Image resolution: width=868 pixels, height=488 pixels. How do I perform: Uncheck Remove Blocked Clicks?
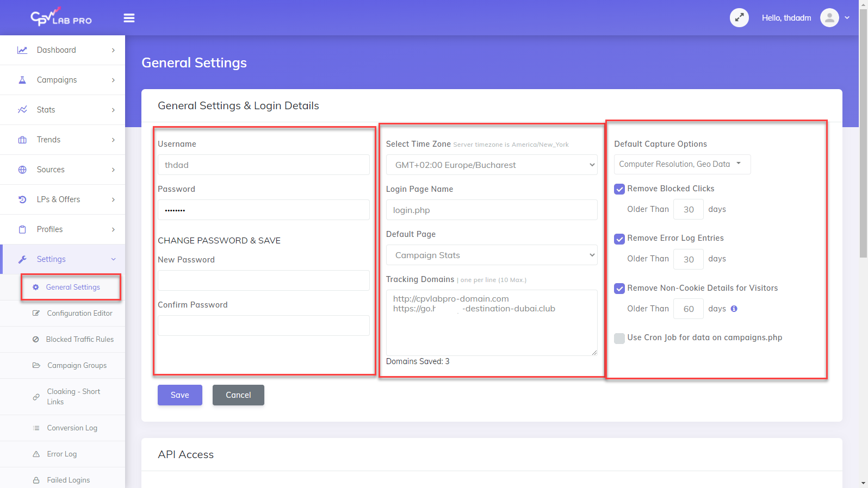tap(619, 189)
